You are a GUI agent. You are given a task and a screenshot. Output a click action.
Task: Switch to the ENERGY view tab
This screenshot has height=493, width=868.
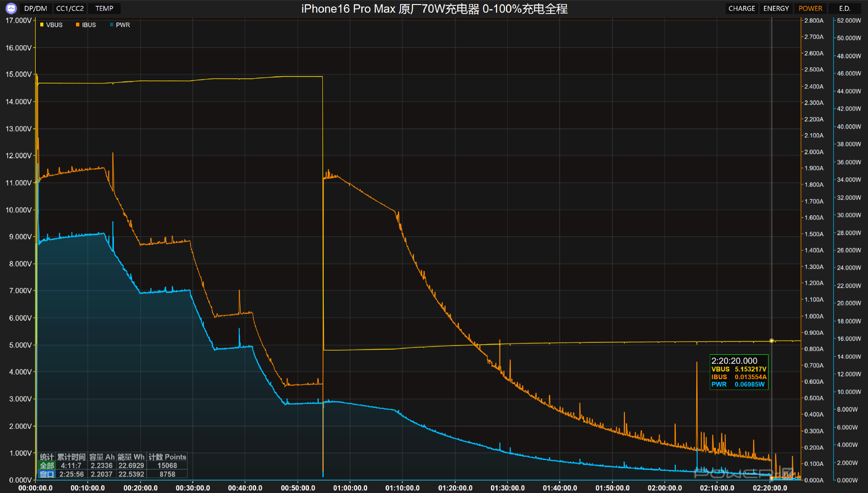pyautogui.click(x=776, y=9)
